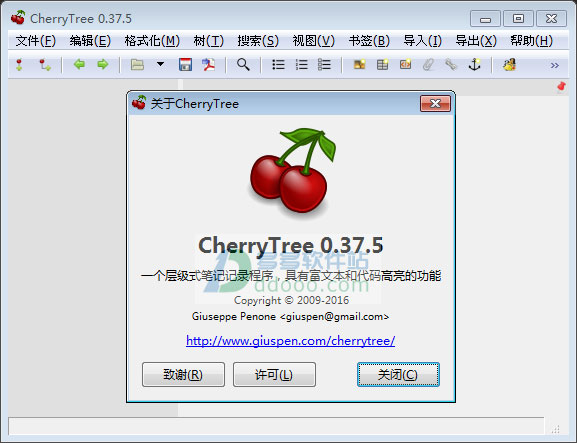
Task: Insert image toolbar icon
Action: tap(360, 65)
